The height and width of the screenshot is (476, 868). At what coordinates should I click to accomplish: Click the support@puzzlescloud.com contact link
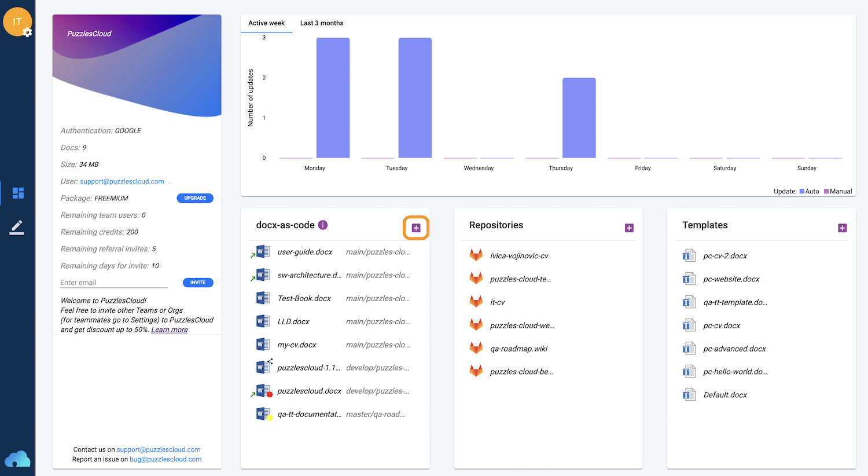click(159, 449)
